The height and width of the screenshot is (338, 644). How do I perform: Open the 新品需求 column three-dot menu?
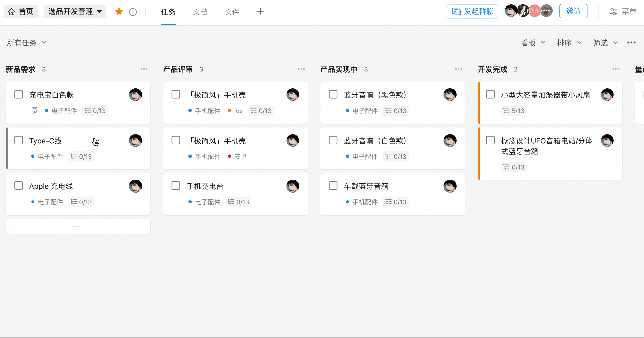click(144, 69)
